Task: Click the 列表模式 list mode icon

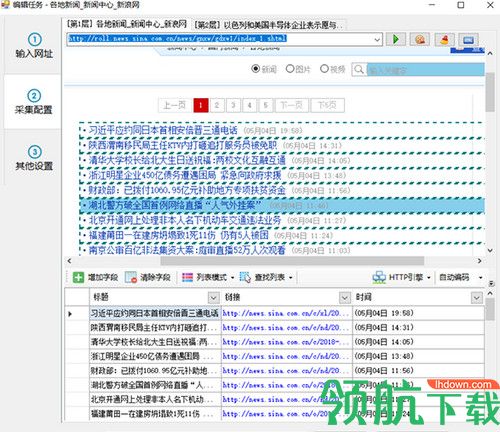Action: (x=187, y=277)
